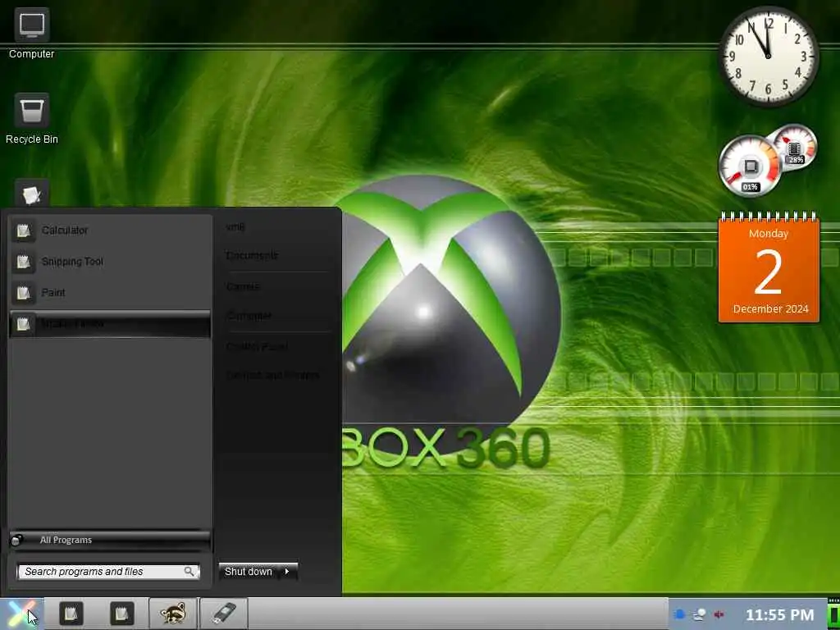This screenshot has width=840, height=630.
Task: Click the red volume icon in the system tray
Action: [x=719, y=614]
